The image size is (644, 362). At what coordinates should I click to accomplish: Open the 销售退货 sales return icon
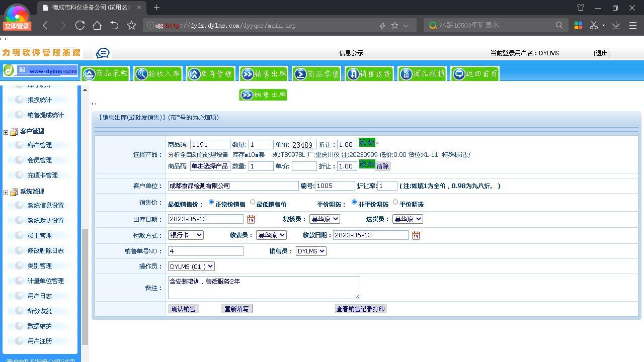point(369,73)
